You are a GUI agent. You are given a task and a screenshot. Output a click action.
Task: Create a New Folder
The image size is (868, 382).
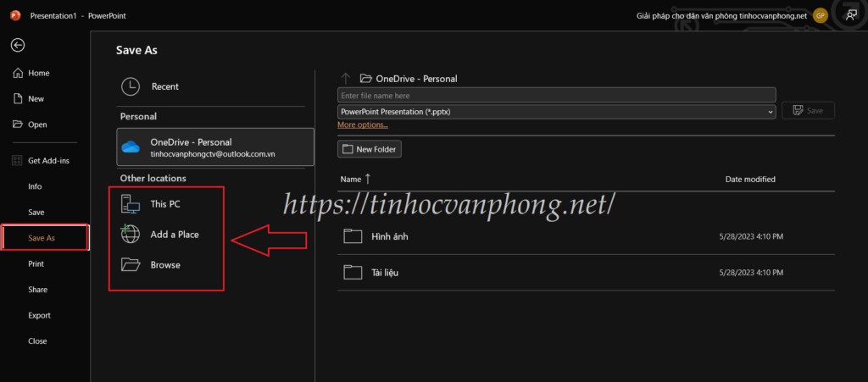click(x=370, y=149)
